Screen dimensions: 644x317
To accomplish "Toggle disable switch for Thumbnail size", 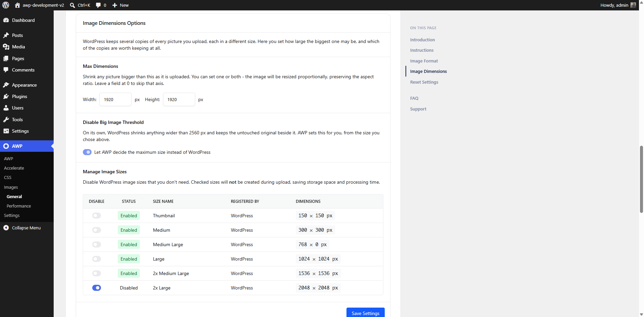I will coord(97,216).
